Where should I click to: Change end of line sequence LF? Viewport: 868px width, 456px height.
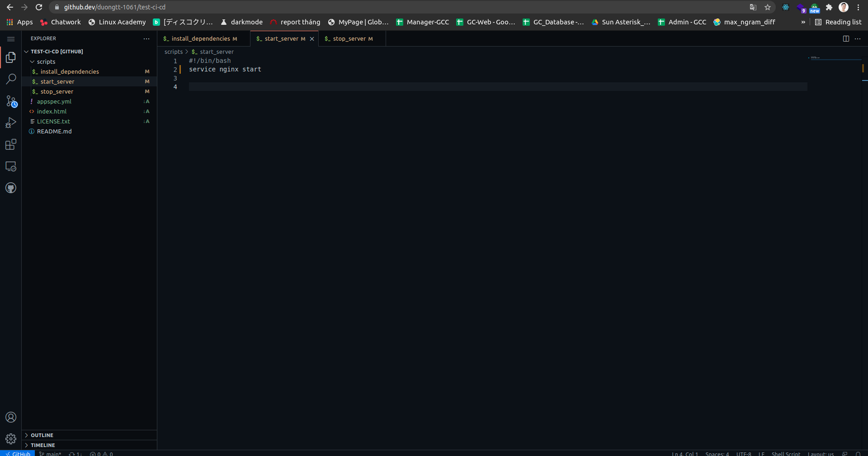point(761,453)
